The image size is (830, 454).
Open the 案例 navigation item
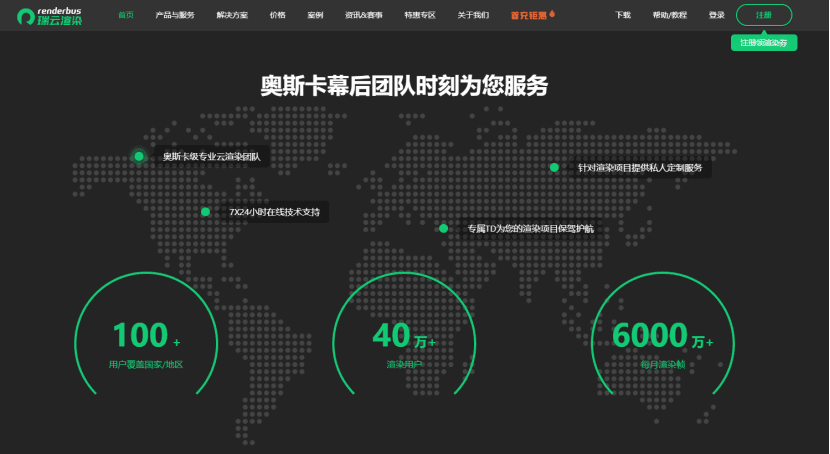tap(315, 16)
